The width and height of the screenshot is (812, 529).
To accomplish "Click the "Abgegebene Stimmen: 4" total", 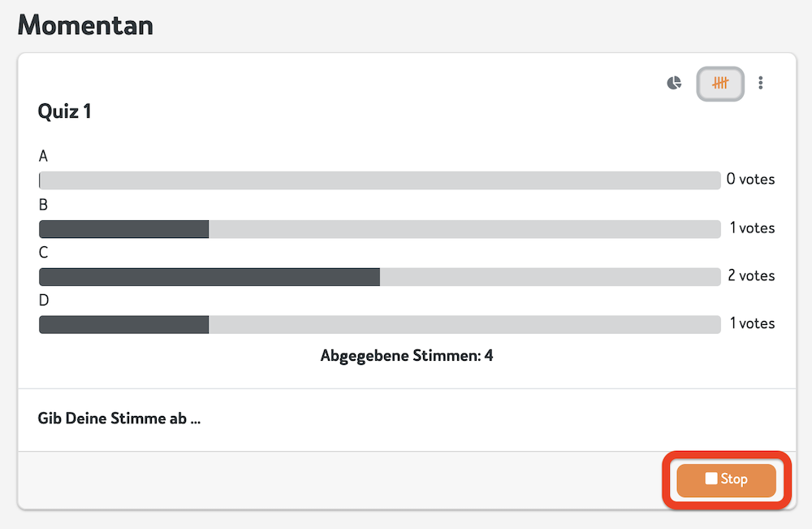I will click(407, 356).
